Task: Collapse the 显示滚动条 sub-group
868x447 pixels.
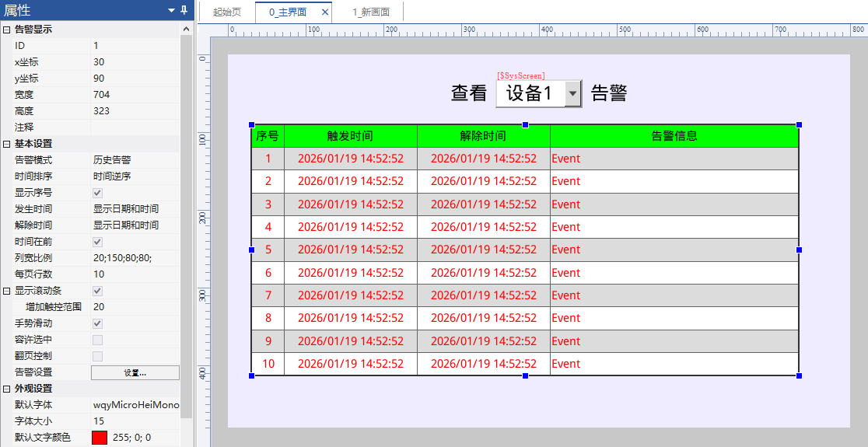Action: click(6, 291)
